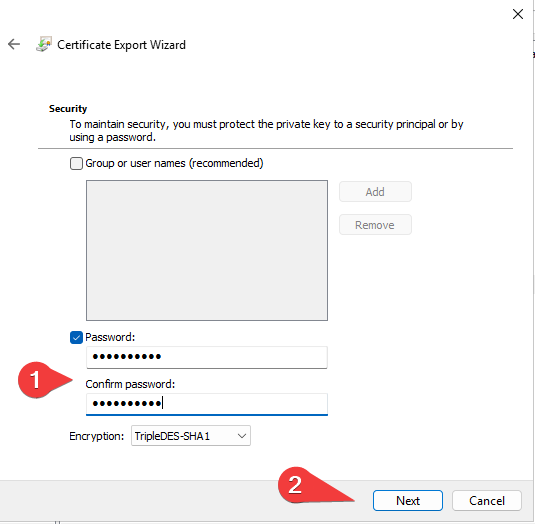Close the Certificate Export Wizard window

click(518, 14)
